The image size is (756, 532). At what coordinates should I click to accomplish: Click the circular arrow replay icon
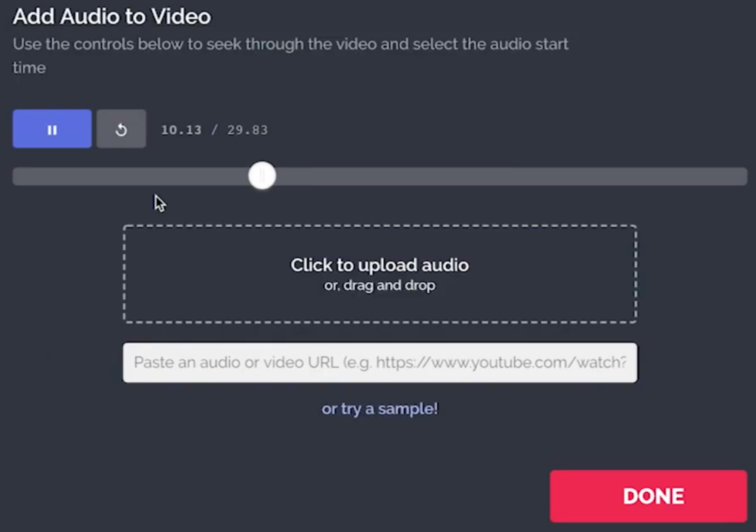121,129
